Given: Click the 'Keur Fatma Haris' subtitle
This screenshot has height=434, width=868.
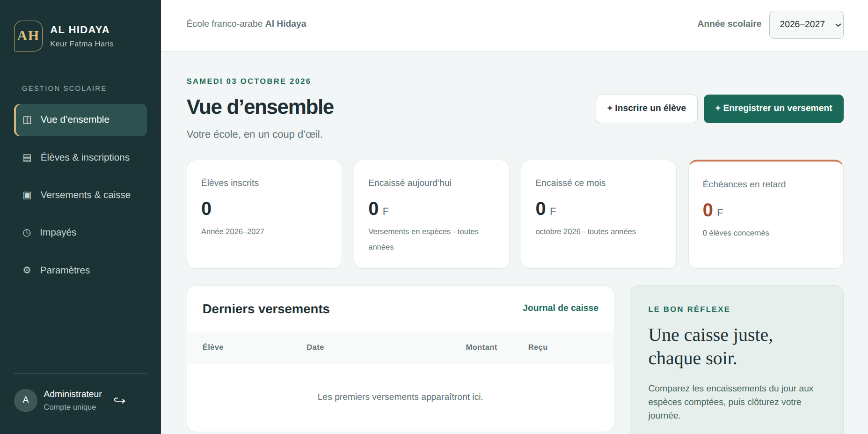Looking at the screenshot, I should tap(81, 44).
